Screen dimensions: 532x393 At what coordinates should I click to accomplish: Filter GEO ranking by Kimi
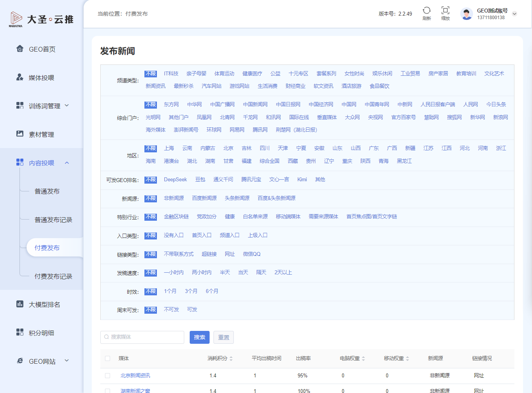coord(302,180)
